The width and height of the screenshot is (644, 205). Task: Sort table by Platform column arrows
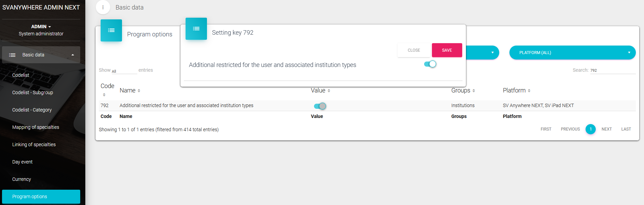(x=529, y=91)
